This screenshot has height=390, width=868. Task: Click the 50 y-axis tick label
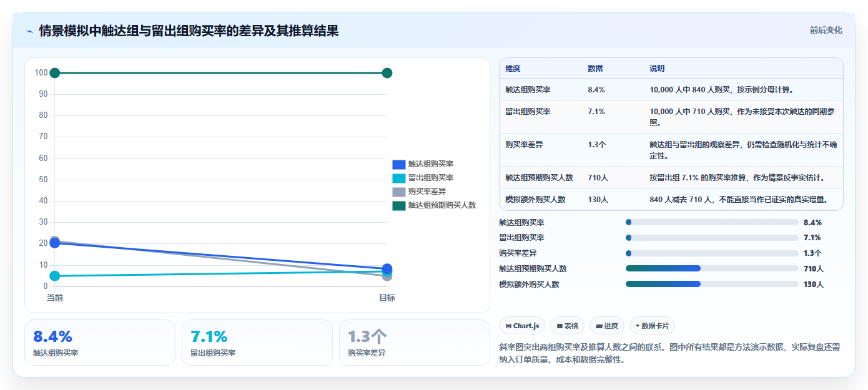pyautogui.click(x=43, y=179)
